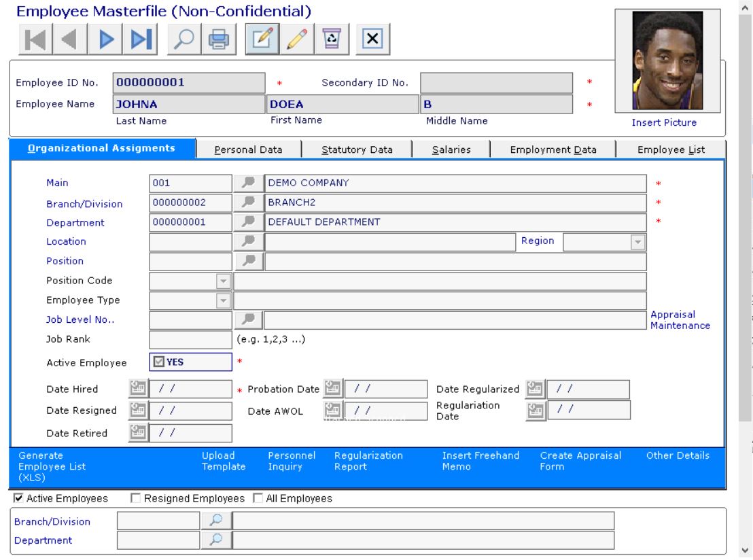Open the Employee Type dropdown list
This screenshot has width=753, height=560.
click(223, 300)
